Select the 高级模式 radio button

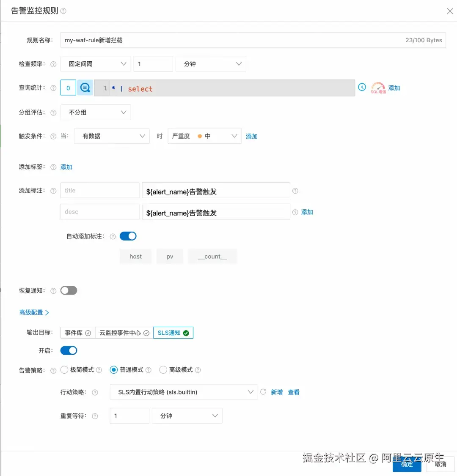(163, 369)
